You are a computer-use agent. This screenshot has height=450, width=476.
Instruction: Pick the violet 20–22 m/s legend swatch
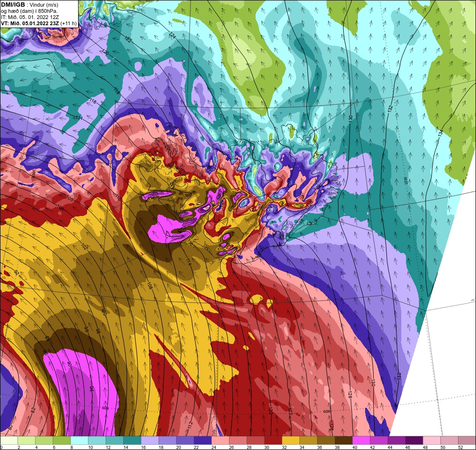[x=185, y=440]
